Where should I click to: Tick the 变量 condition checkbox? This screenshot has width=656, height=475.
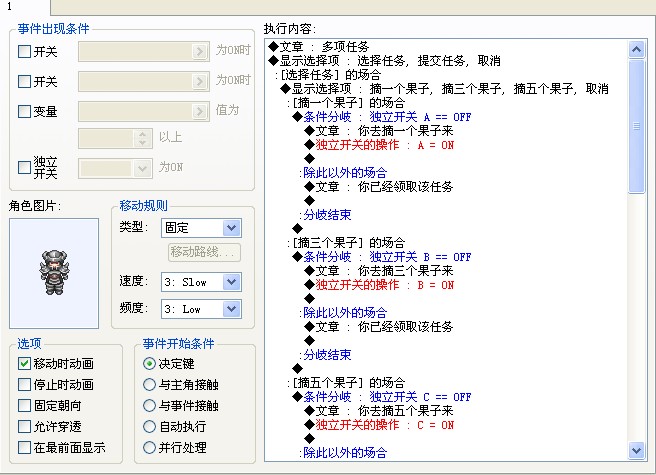point(25,112)
